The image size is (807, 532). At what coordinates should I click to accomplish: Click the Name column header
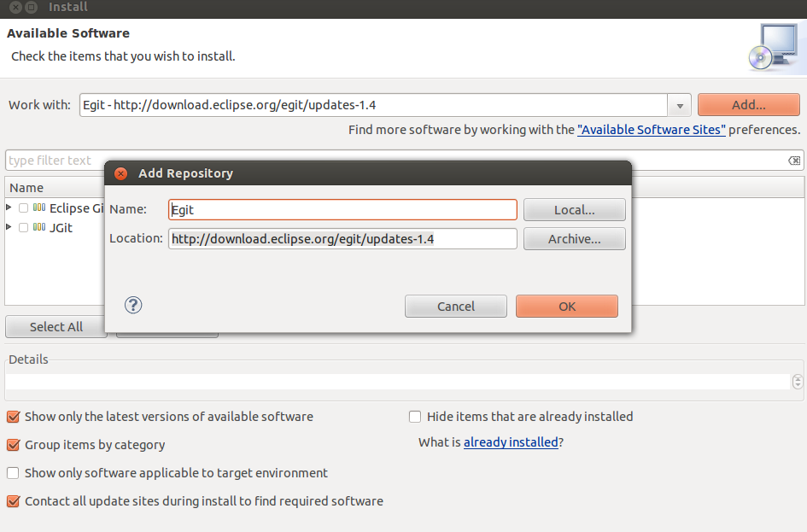[54, 187]
